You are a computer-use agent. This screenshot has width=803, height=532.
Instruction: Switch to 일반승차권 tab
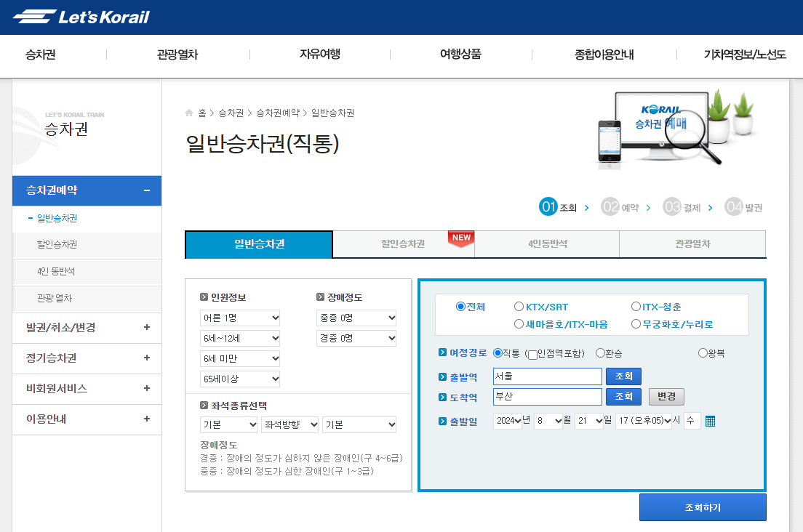[259, 244]
